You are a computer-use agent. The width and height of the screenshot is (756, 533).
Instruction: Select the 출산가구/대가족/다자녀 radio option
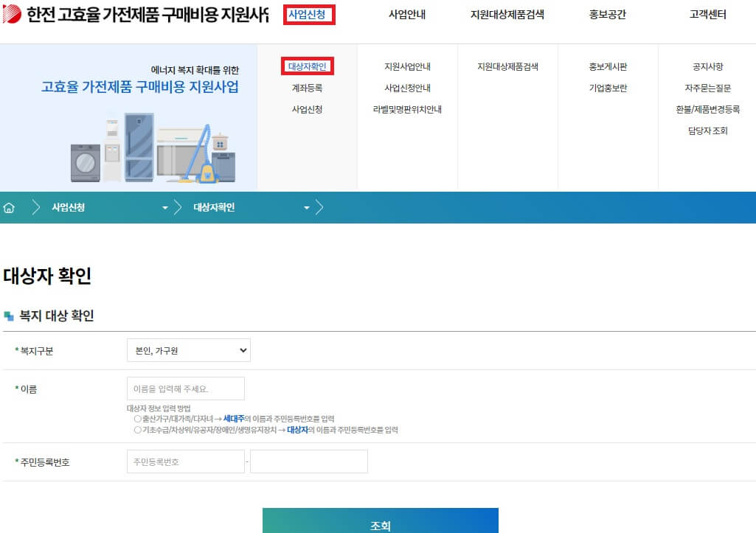tap(136, 419)
